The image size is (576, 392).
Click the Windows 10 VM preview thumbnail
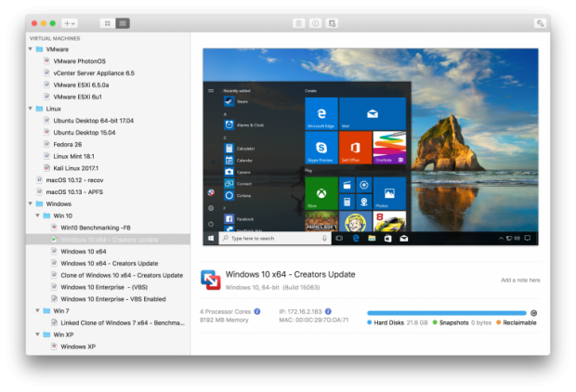[371, 147]
